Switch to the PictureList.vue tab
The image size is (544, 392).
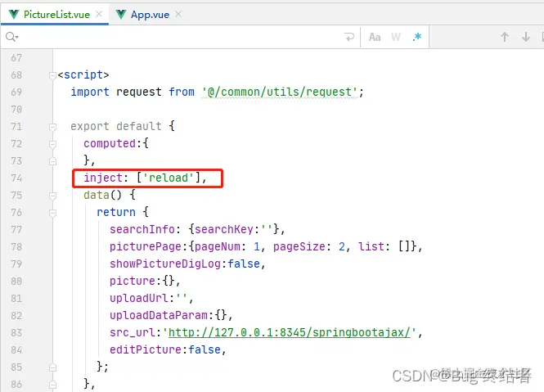(x=56, y=15)
